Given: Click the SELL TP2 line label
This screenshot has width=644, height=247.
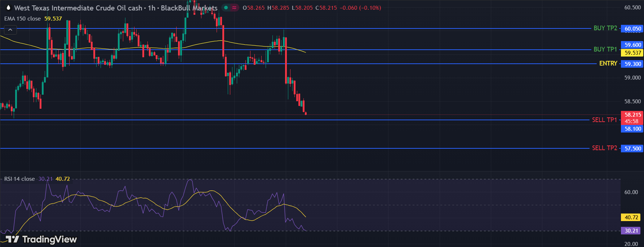Looking at the screenshot, I should [x=604, y=148].
